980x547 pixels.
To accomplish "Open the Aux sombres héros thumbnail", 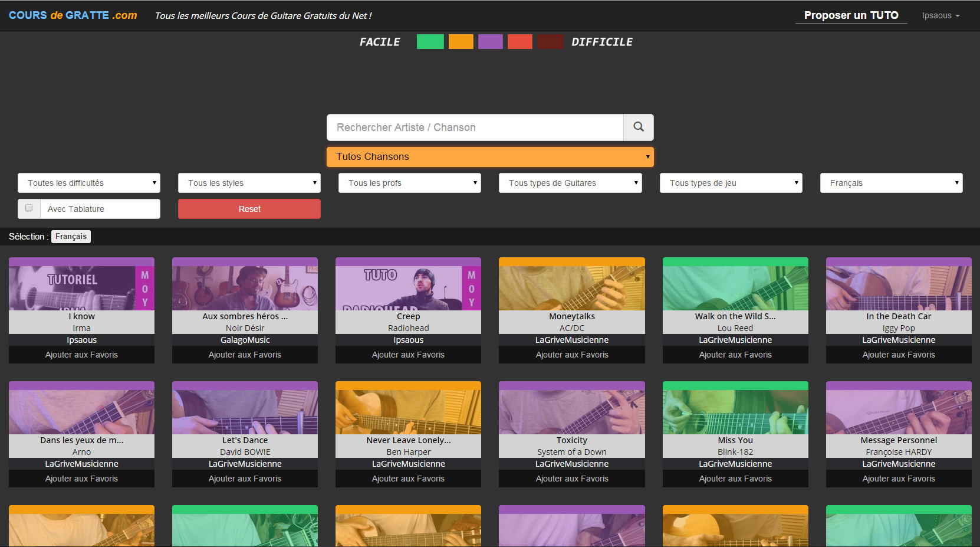I will [x=245, y=288].
